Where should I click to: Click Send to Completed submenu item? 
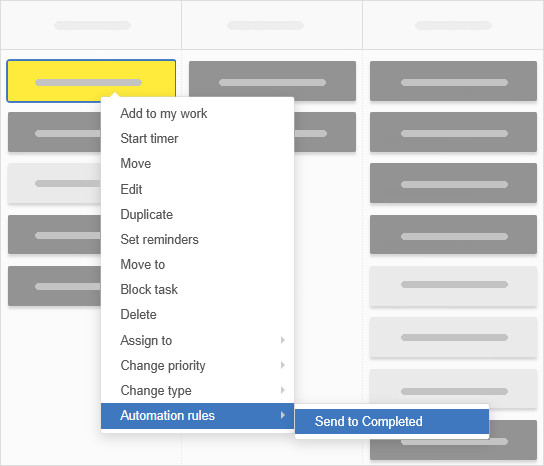[x=392, y=422]
